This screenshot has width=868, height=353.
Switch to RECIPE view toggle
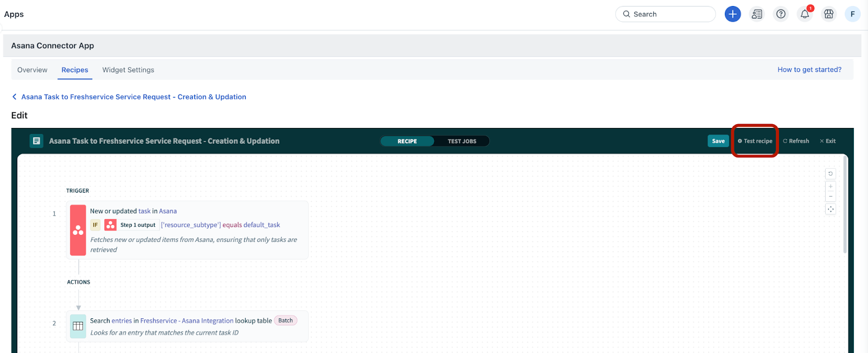click(407, 141)
